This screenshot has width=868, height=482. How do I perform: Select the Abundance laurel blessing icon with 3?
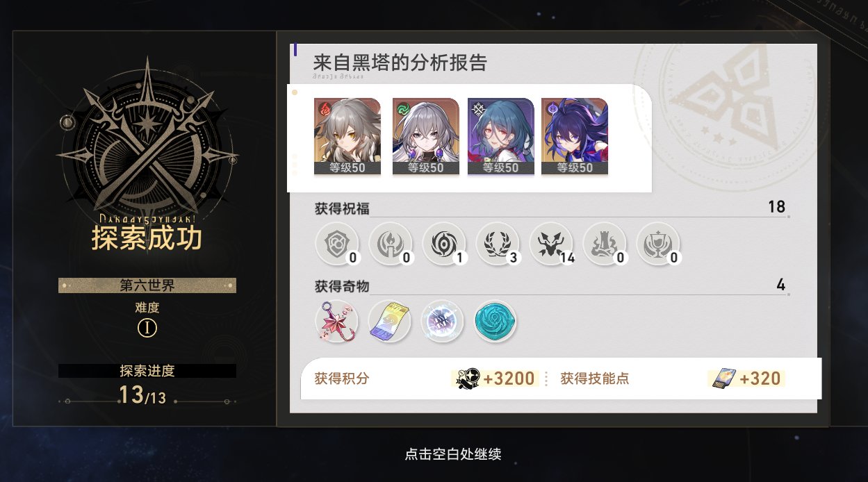pos(498,244)
